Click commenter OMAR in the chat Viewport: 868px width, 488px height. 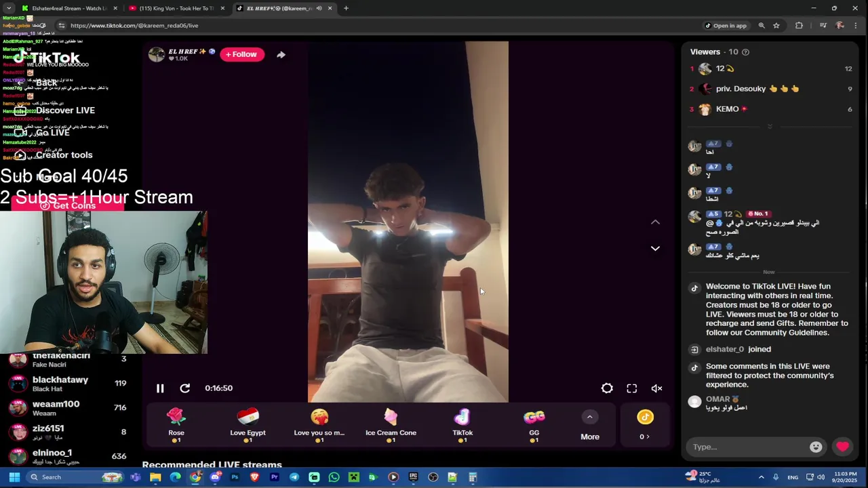(717, 399)
